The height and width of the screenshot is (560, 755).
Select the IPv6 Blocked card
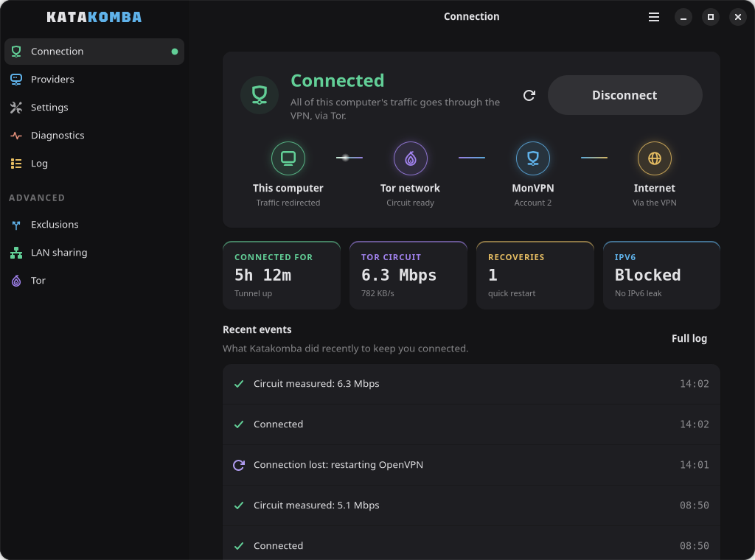click(x=661, y=275)
